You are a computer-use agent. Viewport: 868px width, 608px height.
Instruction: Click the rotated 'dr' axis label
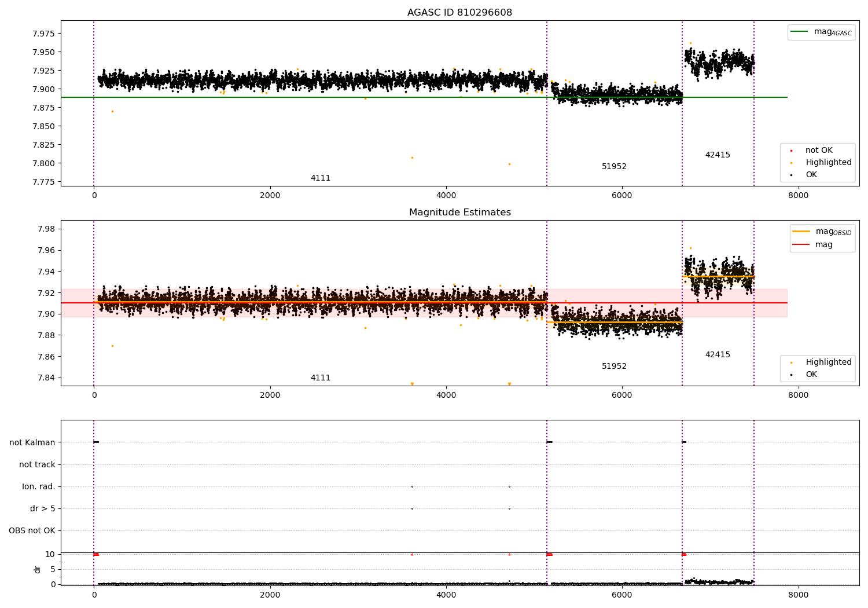click(38, 569)
